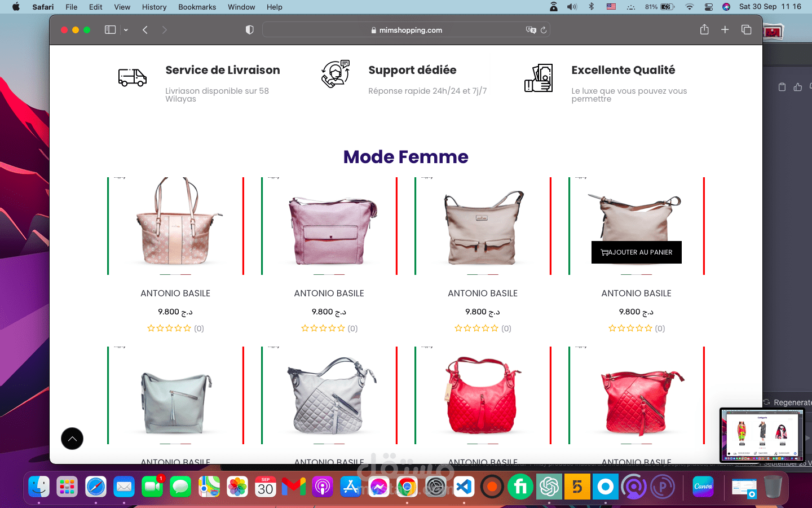Open the File menu
812x508 pixels.
[x=72, y=7]
